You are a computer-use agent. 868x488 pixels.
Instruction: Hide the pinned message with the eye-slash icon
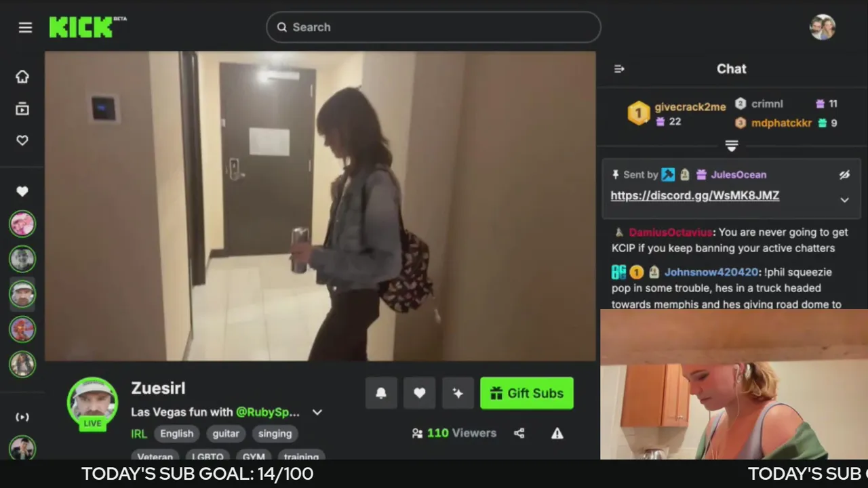[844, 175]
